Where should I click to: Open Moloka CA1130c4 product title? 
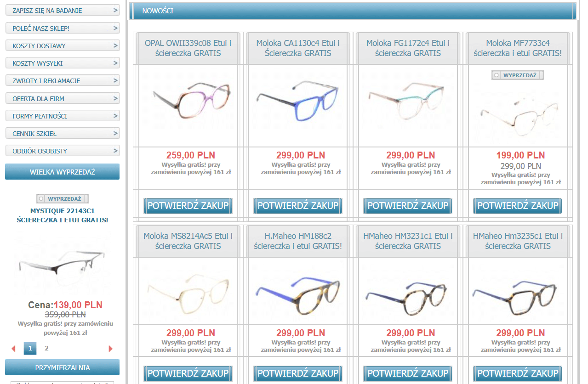[x=298, y=48]
